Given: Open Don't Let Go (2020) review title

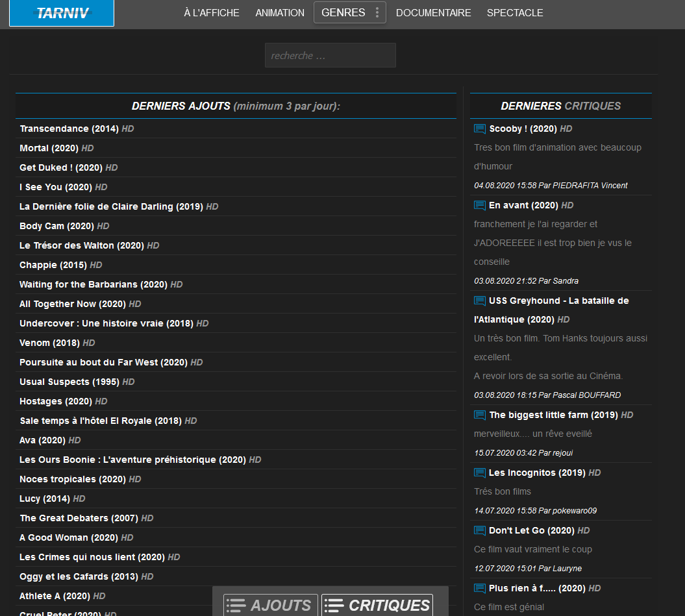Looking at the screenshot, I should (539, 530).
